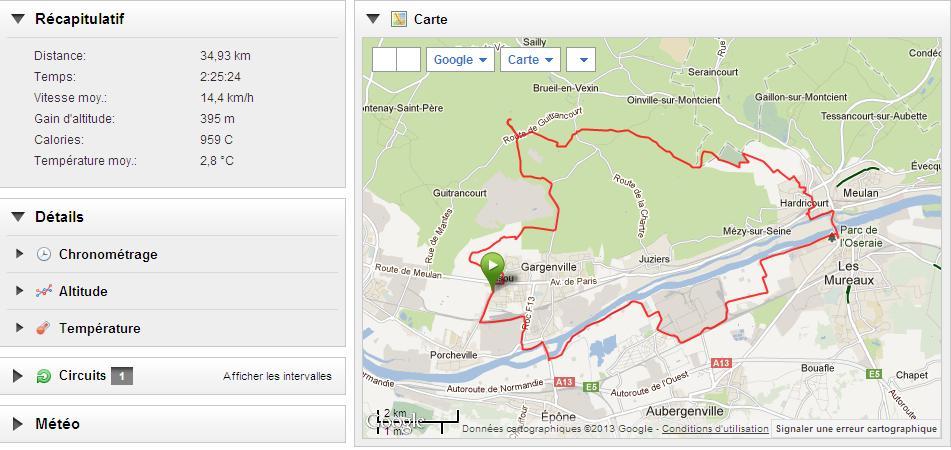
Task: Click the Chronométrage clock icon
Action: (44, 254)
